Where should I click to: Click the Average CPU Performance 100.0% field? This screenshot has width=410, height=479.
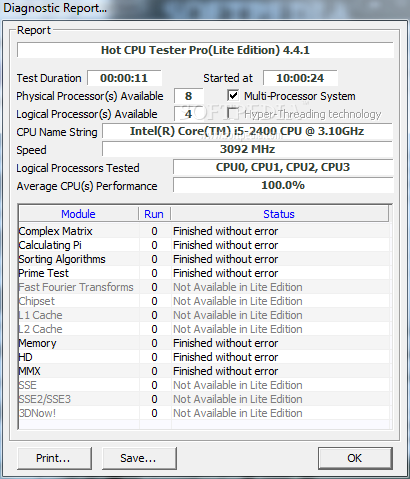(x=283, y=185)
